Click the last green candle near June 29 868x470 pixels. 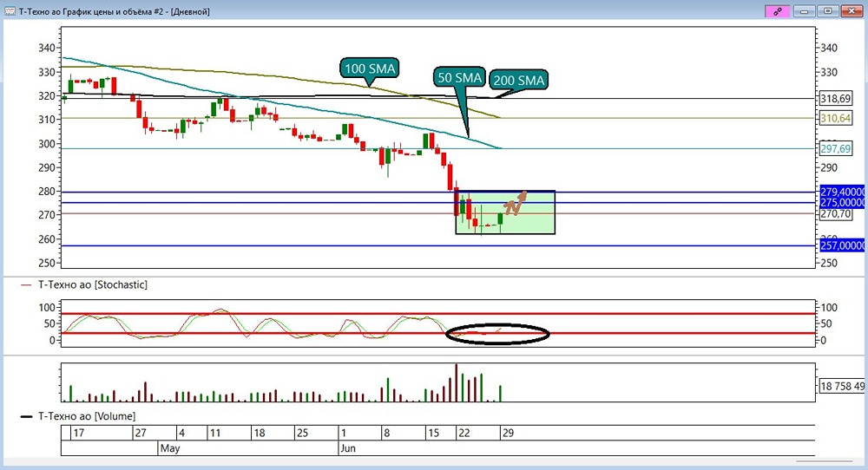[501, 219]
